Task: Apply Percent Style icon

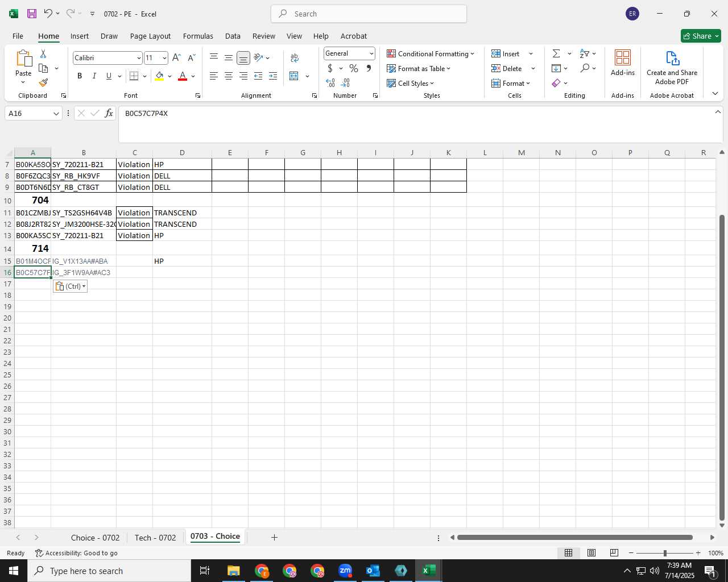Action: (x=354, y=68)
